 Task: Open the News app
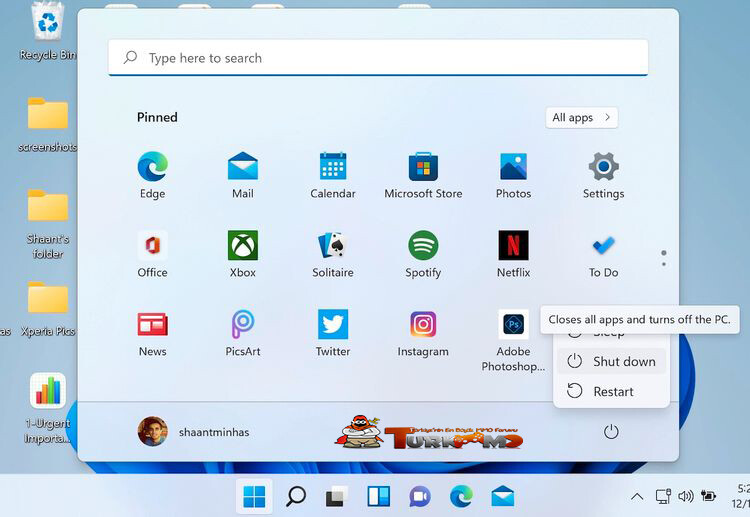pyautogui.click(x=152, y=333)
